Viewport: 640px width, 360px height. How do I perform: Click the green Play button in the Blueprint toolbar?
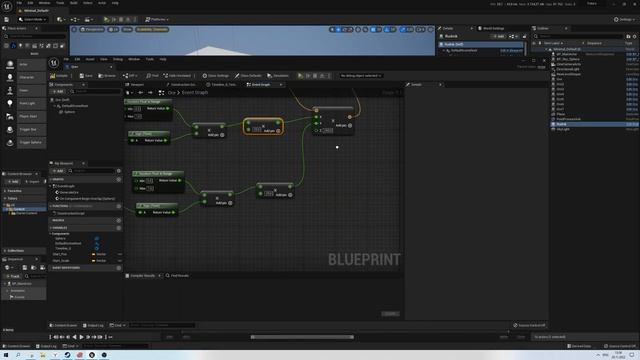click(x=300, y=76)
